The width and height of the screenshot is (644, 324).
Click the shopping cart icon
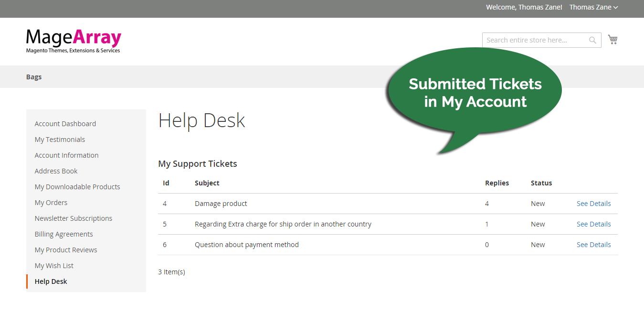[x=612, y=39]
